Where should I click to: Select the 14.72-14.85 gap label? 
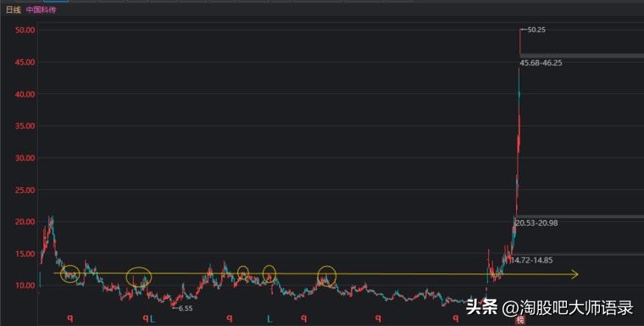tap(531, 260)
